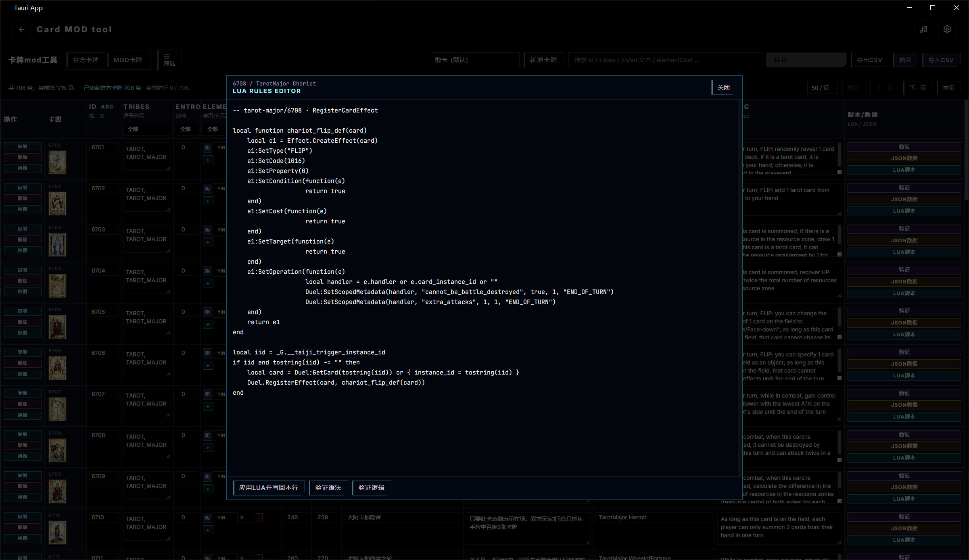Sort by the ID ASC column header

coord(101,107)
